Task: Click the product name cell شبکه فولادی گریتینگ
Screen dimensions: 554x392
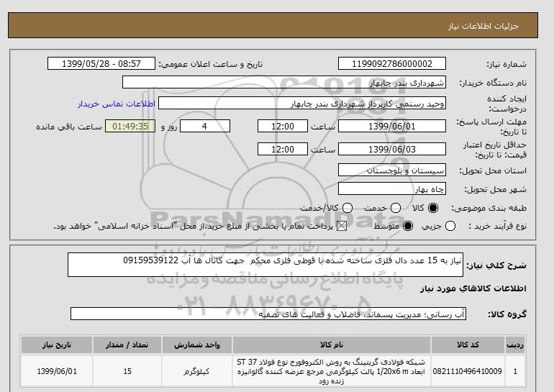Action: pos(332,371)
